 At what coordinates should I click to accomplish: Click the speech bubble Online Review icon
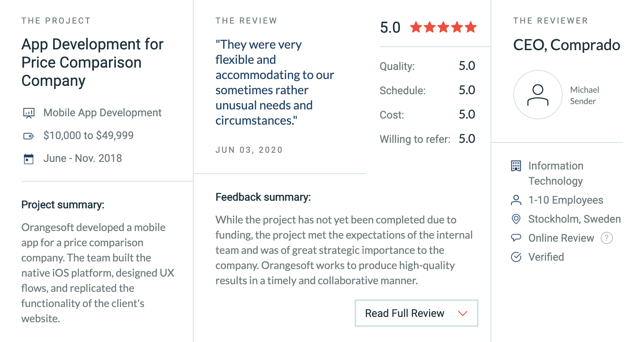[x=516, y=238]
